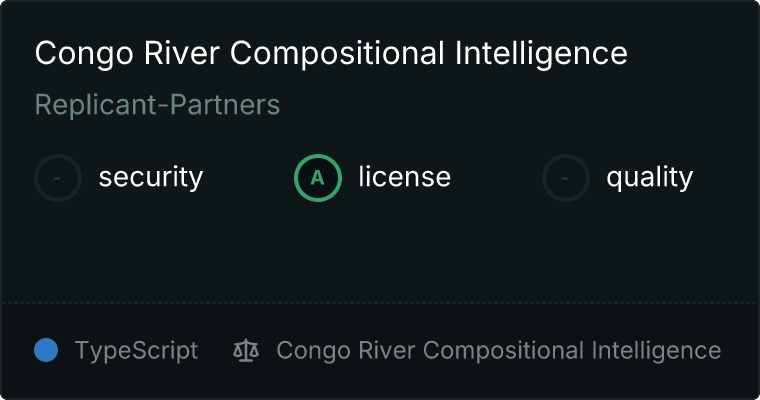Open the Congo River Compositional Intelligence title
This screenshot has height=400, width=760.
[331, 53]
